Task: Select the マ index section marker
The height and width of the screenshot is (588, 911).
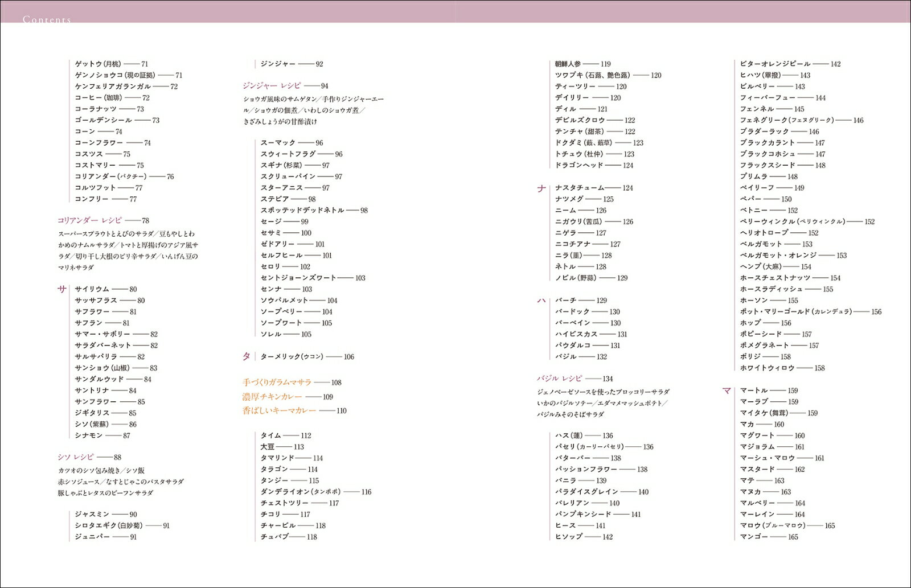Action: click(727, 390)
